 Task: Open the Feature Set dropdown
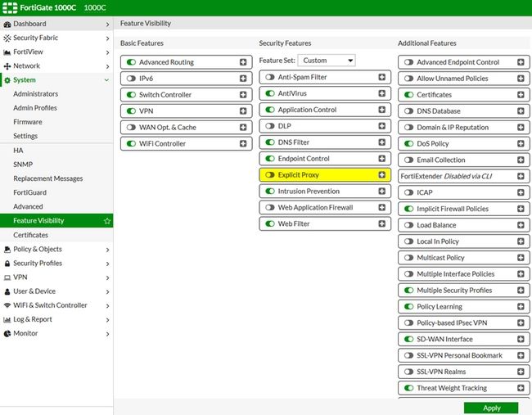[x=327, y=61]
